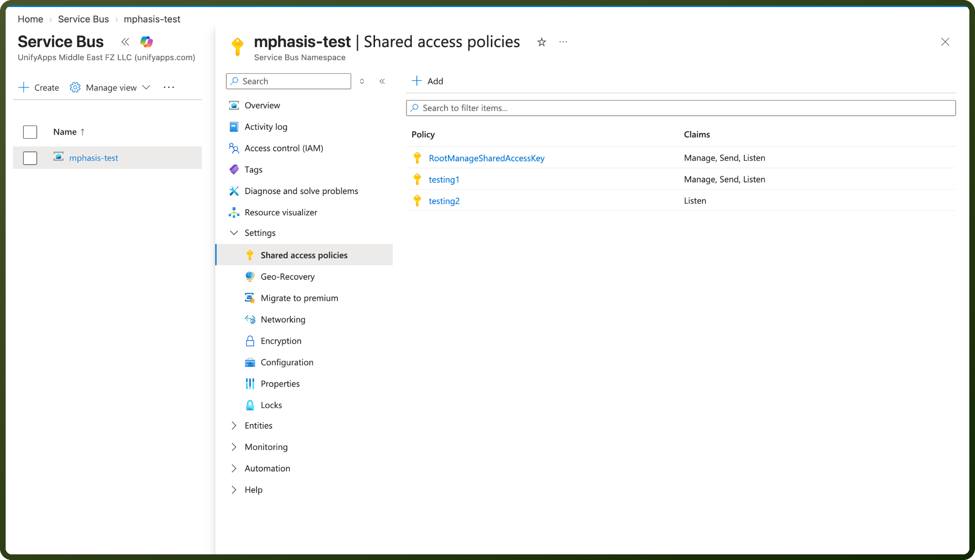Click the Migrate to premium icon

[x=250, y=298]
